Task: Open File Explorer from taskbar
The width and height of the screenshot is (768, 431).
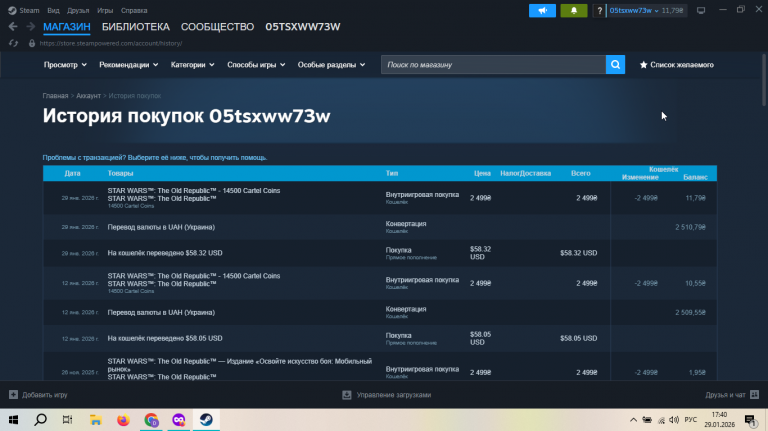Action: [x=96, y=420]
